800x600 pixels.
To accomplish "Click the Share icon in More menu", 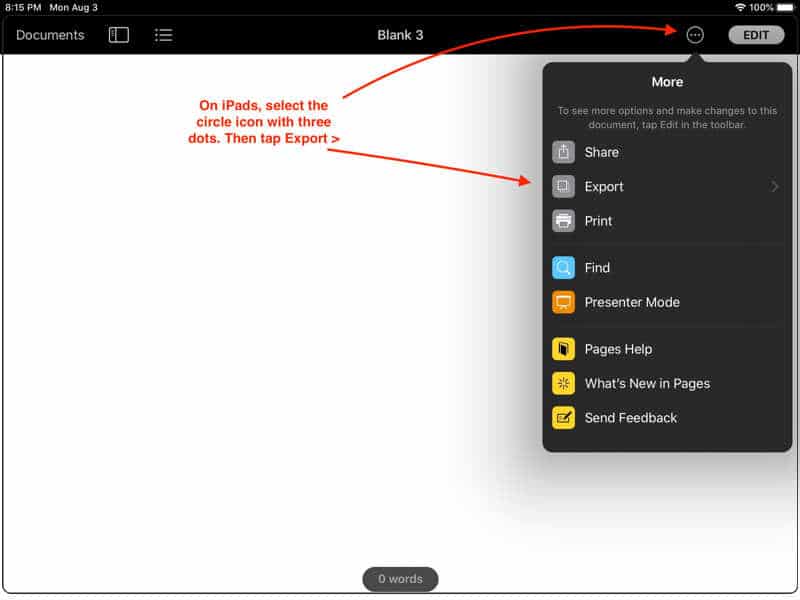I will 563,152.
